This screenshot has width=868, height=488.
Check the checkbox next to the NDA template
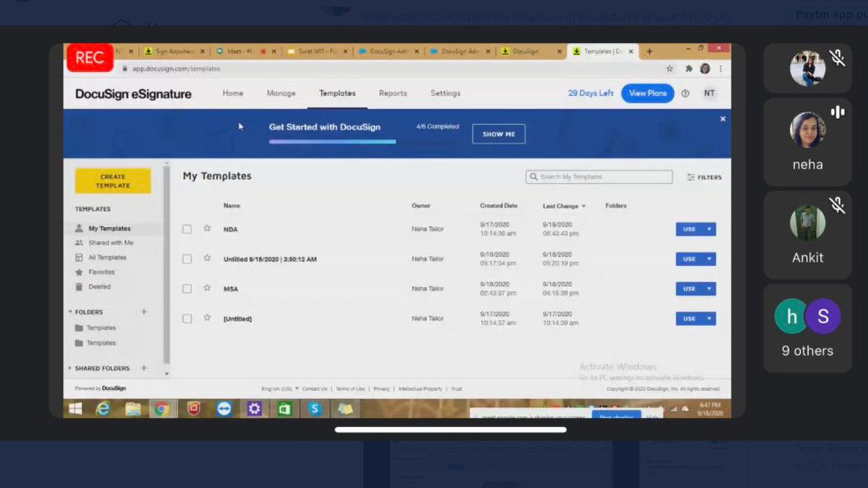187,229
